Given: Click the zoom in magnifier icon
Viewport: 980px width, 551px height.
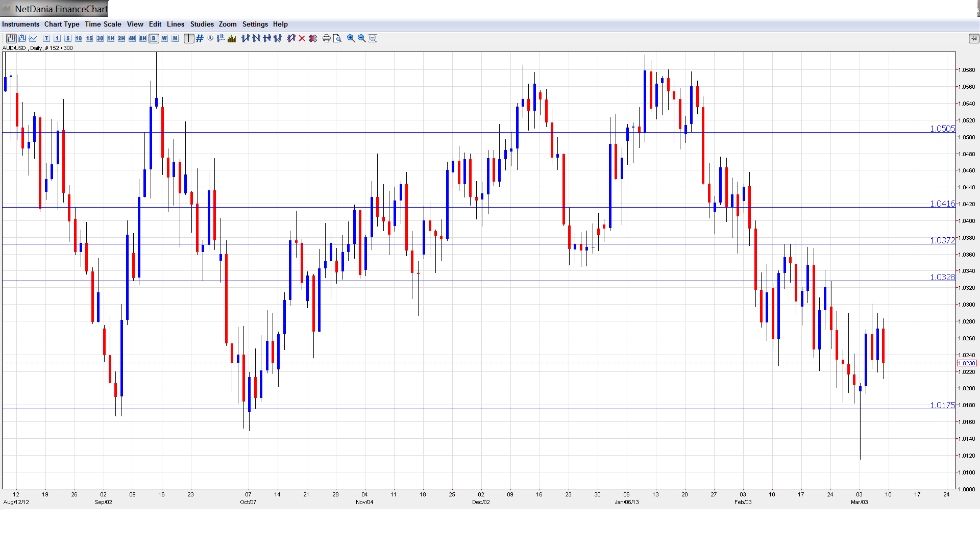Looking at the screenshot, I should point(351,38).
